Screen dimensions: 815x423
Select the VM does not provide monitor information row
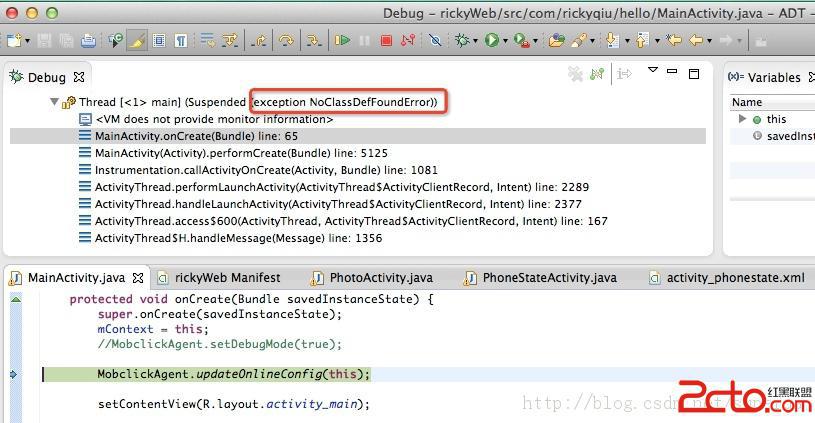tap(358, 119)
